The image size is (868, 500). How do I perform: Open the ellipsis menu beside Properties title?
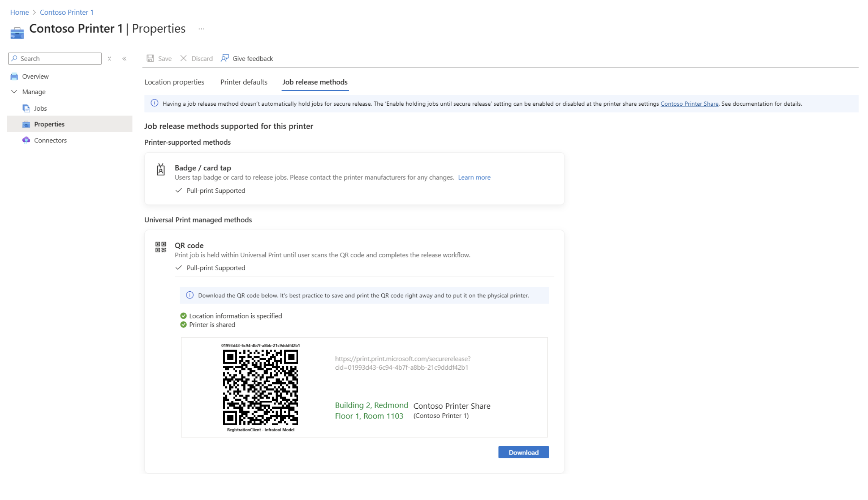click(201, 29)
